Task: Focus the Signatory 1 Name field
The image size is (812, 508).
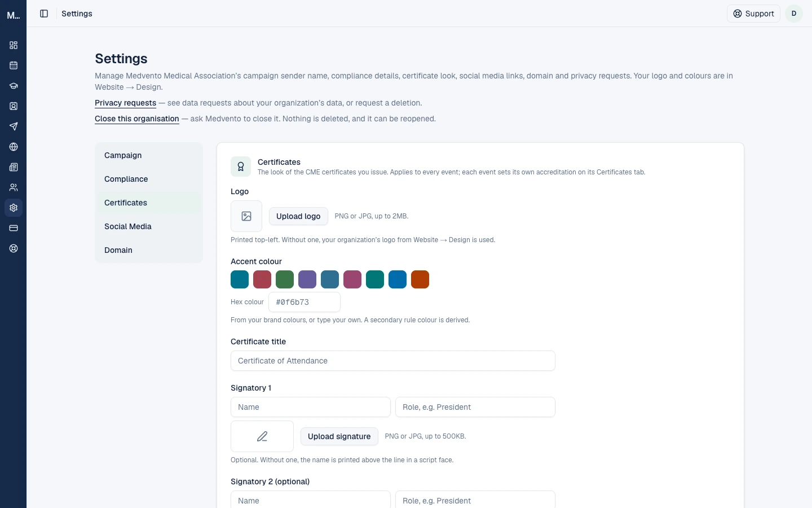Action: tap(311, 407)
